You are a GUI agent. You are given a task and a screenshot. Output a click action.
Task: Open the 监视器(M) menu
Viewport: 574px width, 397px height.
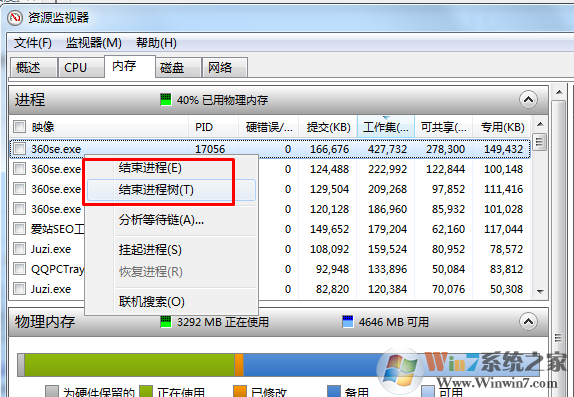[x=93, y=43]
